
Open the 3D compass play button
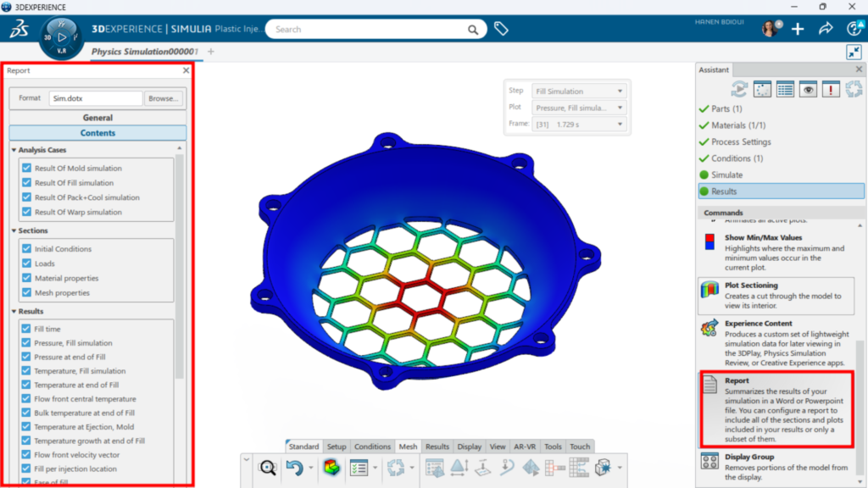coord(61,37)
